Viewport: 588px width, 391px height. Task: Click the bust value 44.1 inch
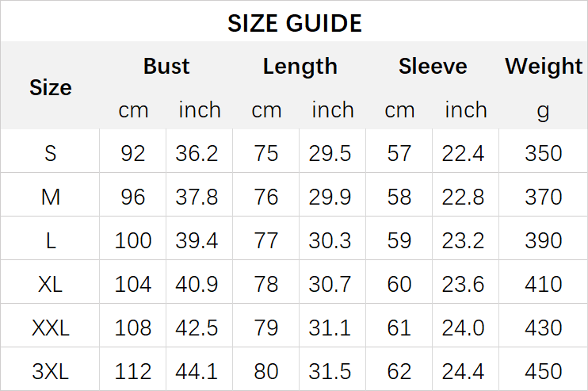[x=197, y=371]
